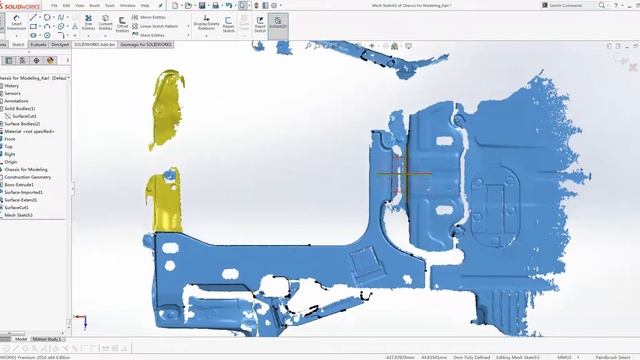Switch to the SOLIDWORKS Add-Ins tab
640x360 pixels.
tap(95, 44)
